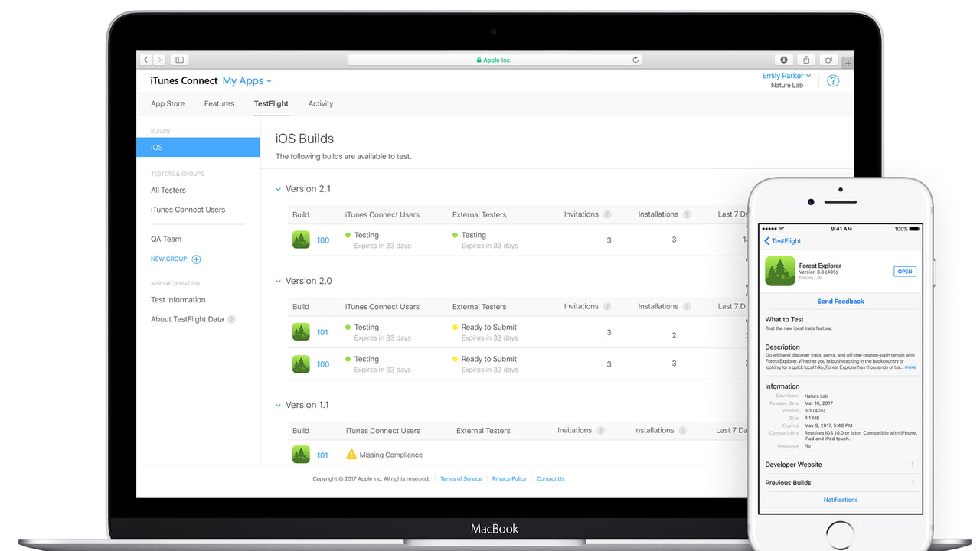This screenshot has height=551, width=980.
Task: Show all tabs in Safari
Action: click(828, 60)
